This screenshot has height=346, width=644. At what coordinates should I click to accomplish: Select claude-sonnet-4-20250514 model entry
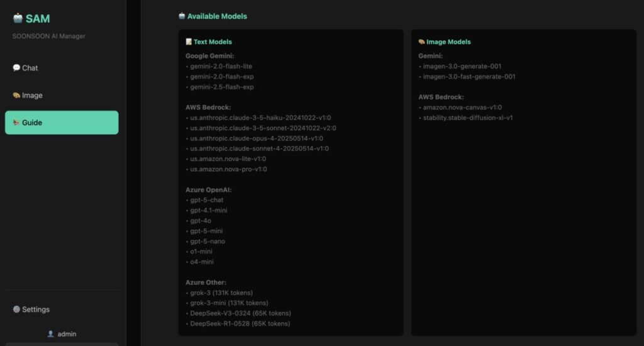tap(259, 148)
